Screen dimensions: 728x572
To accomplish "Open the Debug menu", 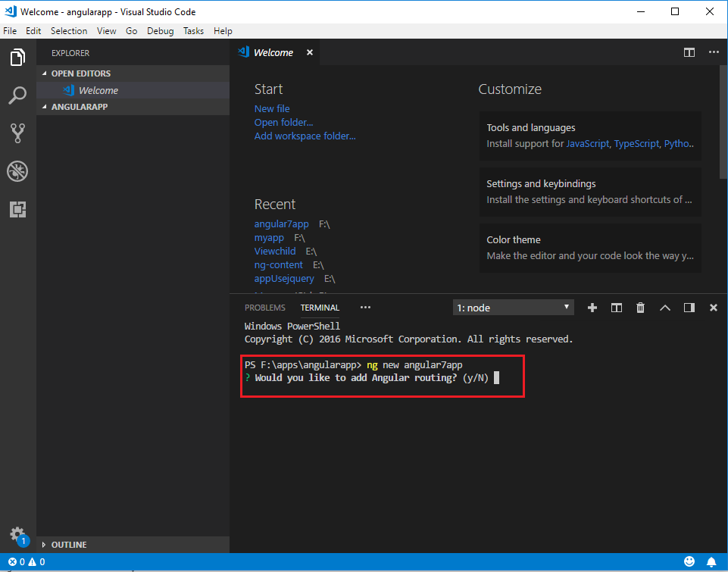I will [160, 30].
